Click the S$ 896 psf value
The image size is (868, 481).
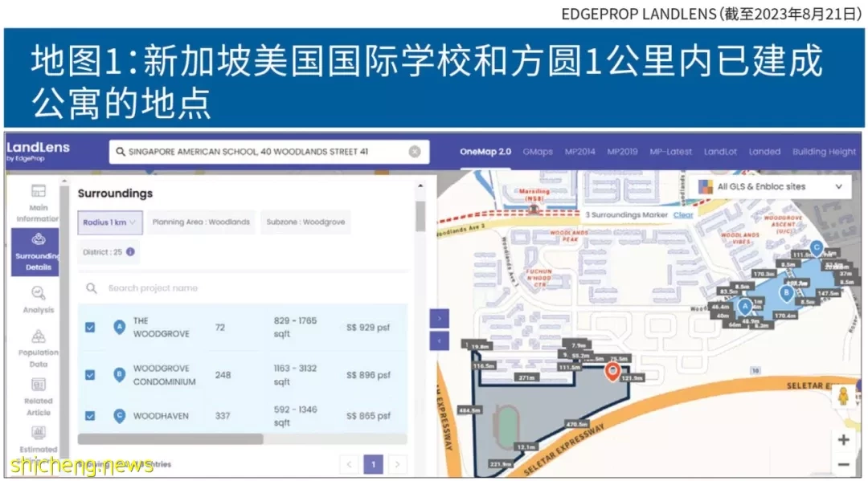(368, 375)
